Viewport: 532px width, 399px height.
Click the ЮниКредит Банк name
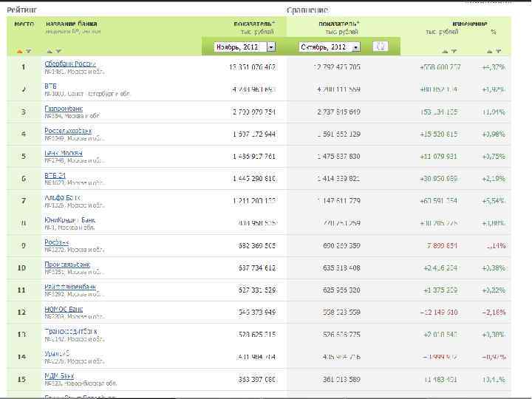click(x=70, y=220)
